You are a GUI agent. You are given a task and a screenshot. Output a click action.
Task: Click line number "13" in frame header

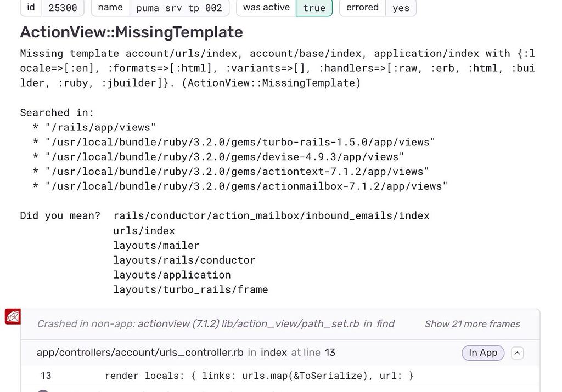click(x=330, y=353)
